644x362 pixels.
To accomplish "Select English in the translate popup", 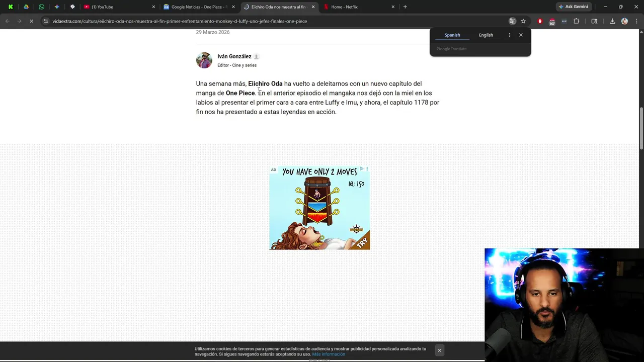I will tap(486, 35).
